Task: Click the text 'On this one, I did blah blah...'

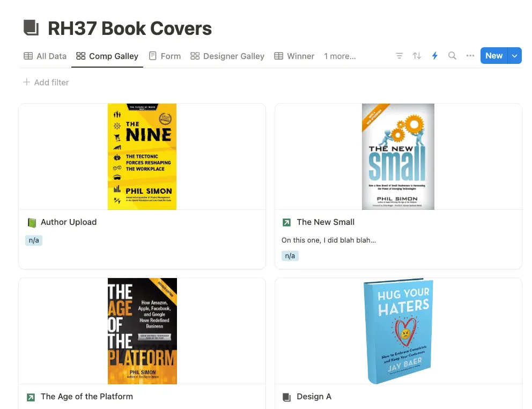Action: click(328, 240)
